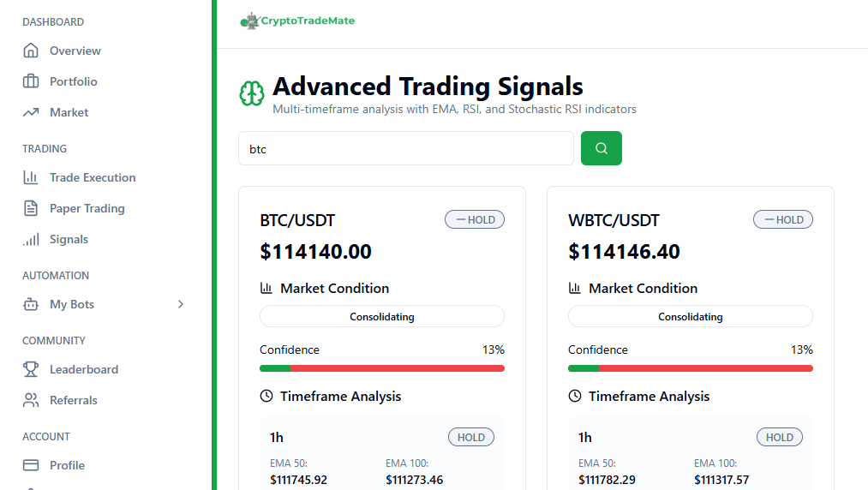Click the Paper Trading document icon
Screen dimensions: 868x490
pos(31,208)
